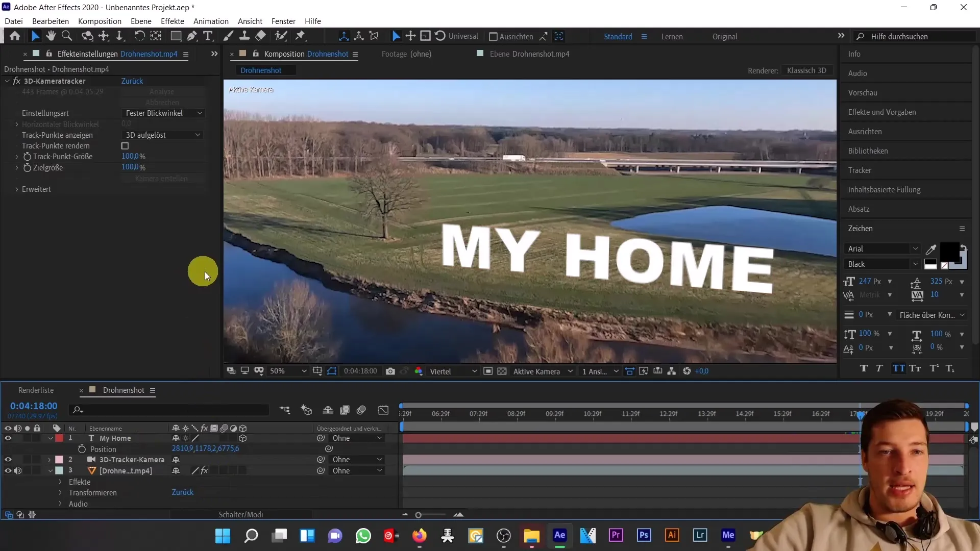This screenshot has height=551, width=980.
Task: Open the Datei menu
Action: (x=14, y=21)
